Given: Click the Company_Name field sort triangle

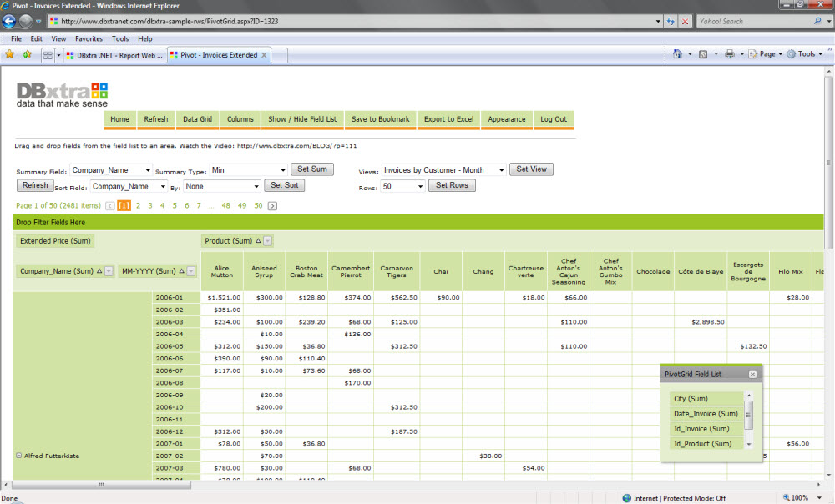Looking at the screenshot, I should coord(99,271).
